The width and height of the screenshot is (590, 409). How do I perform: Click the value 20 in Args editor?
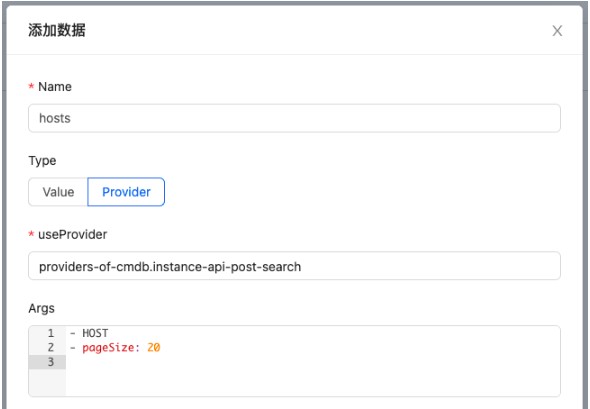(154, 347)
